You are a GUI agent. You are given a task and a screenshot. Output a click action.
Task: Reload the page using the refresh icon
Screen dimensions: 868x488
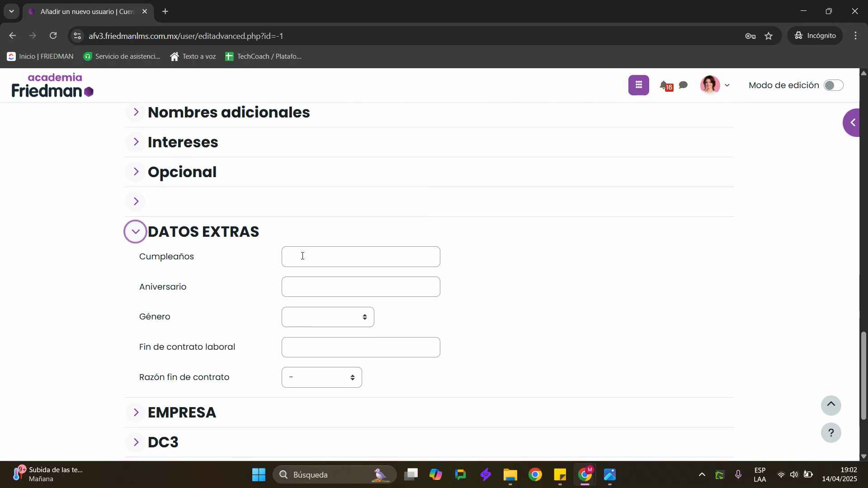[53, 36]
